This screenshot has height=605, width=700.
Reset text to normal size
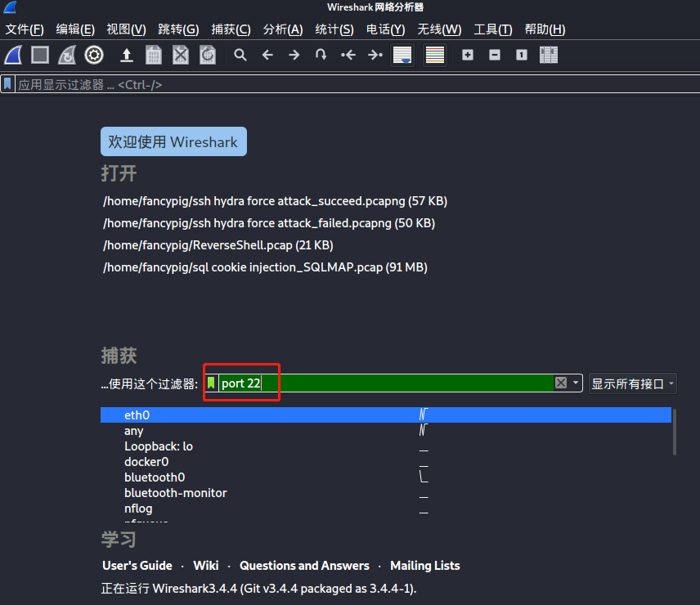click(522, 56)
